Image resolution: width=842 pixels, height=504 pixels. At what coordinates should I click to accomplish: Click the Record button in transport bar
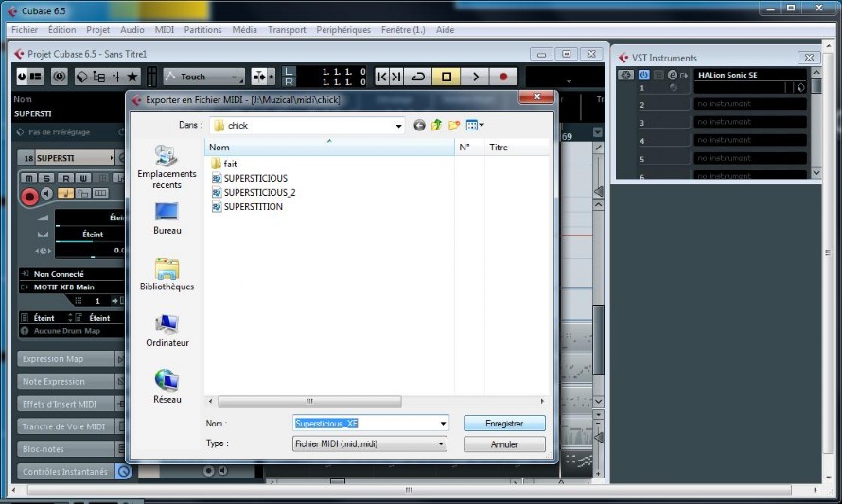[x=503, y=77]
